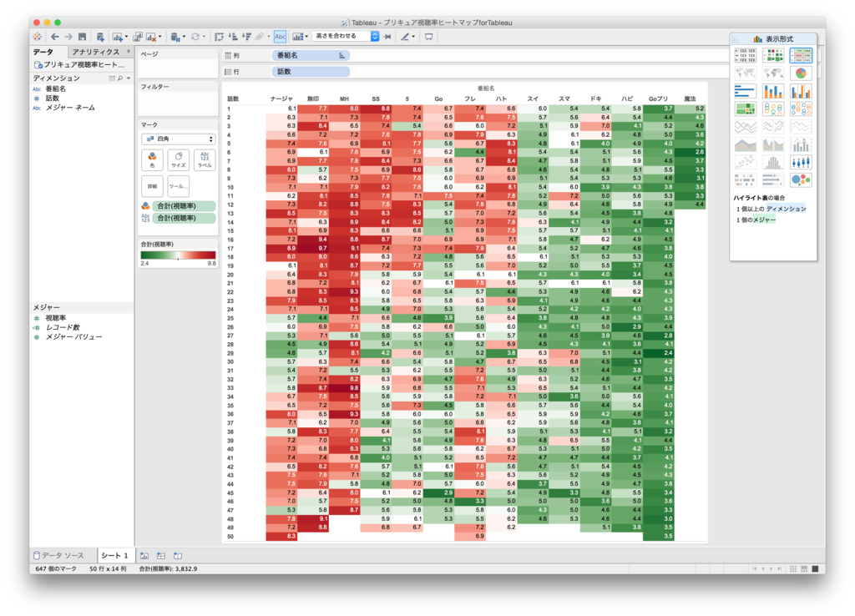Click the undo back arrow in toolbar
Screen dimensions: 855x616
click(x=55, y=37)
